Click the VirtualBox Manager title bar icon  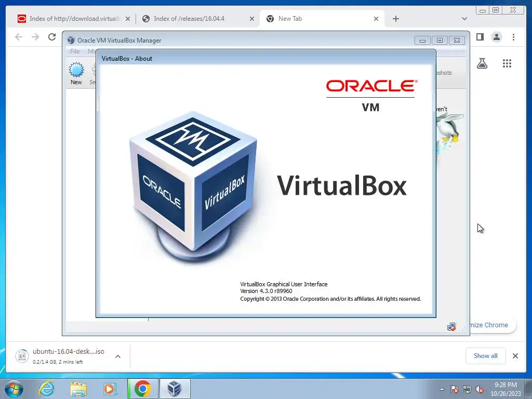pyautogui.click(x=71, y=40)
